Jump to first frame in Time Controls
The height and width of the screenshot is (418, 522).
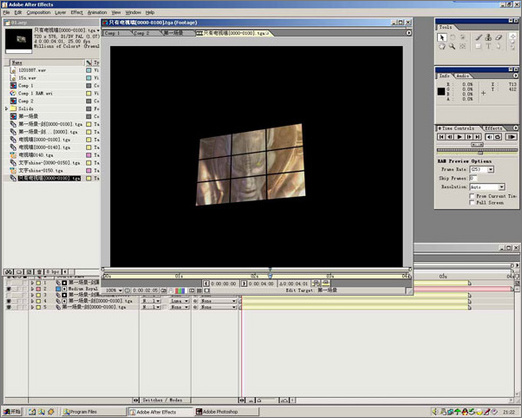pyautogui.click(x=441, y=137)
